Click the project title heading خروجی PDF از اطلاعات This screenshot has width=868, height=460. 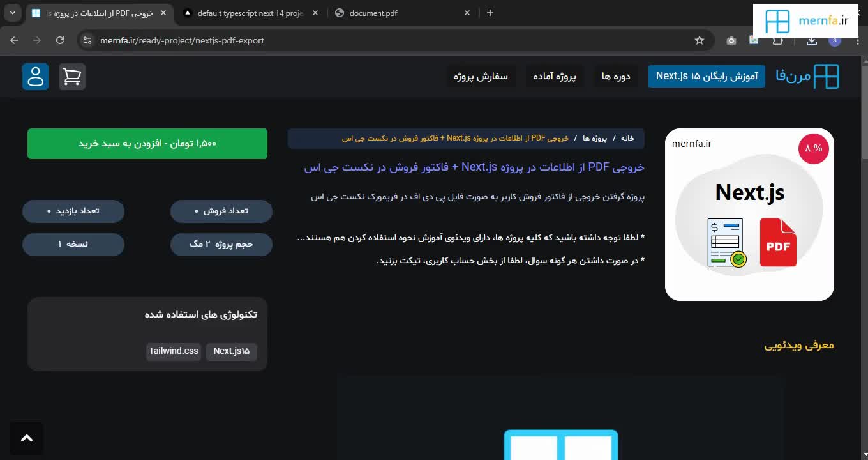point(474,167)
